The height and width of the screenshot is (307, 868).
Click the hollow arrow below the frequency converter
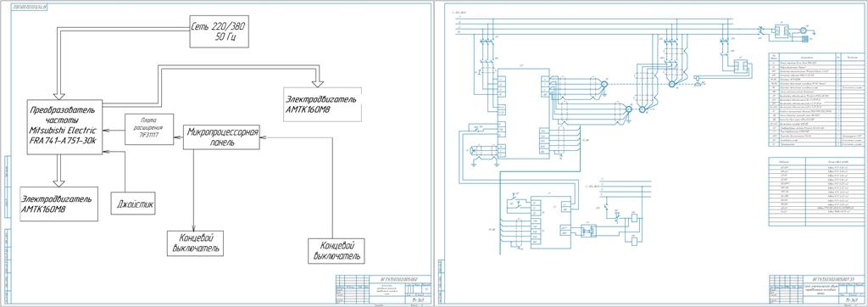58,180
